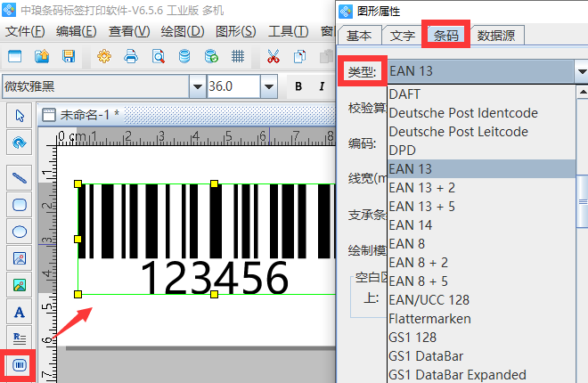588x383 pixels.
Task: Switch to the 数据源 tab
Action: [499, 36]
